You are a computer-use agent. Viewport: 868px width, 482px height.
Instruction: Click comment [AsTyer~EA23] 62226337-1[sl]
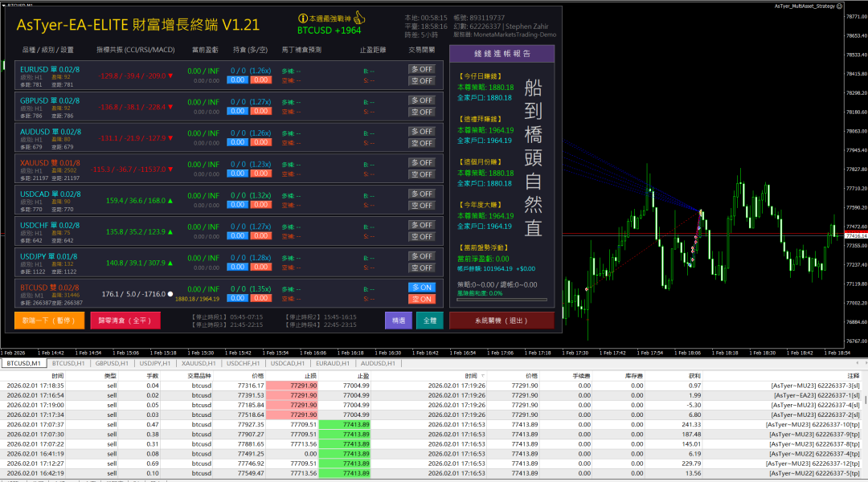(x=817, y=395)
